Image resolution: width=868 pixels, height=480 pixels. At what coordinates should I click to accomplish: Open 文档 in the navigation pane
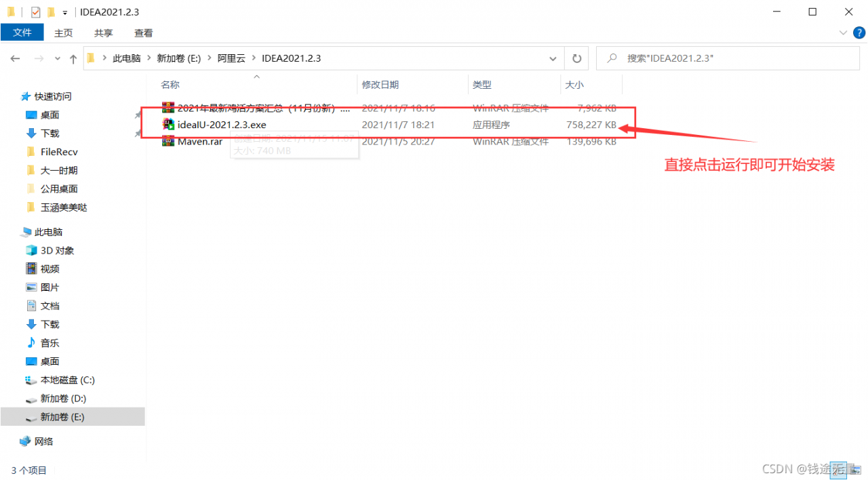point(50,306)
